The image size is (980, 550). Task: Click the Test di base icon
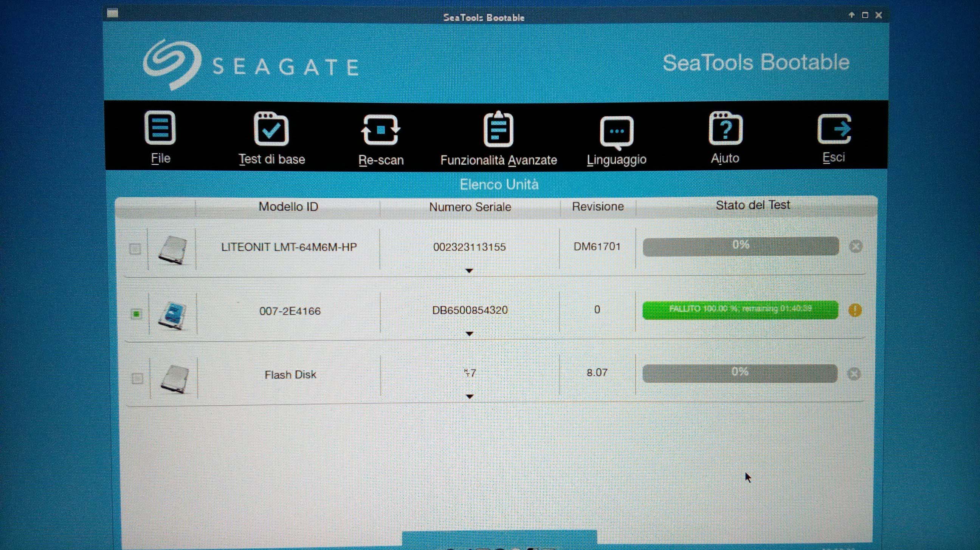click(271, 129)
